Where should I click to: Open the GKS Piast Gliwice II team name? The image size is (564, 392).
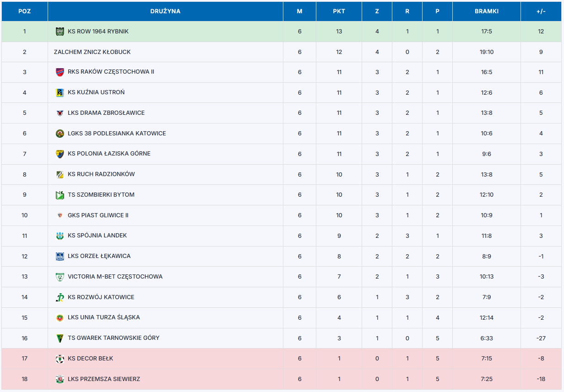98,215
